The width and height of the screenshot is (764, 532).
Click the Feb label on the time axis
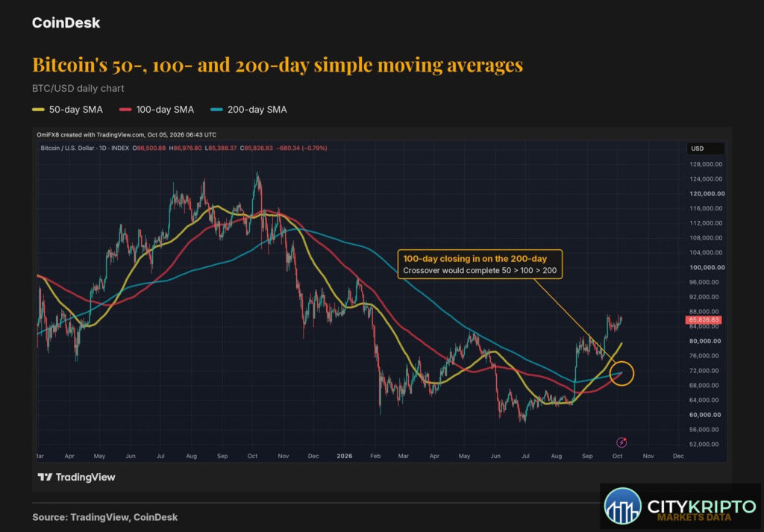pyautogui.click(x=375, y=457)
